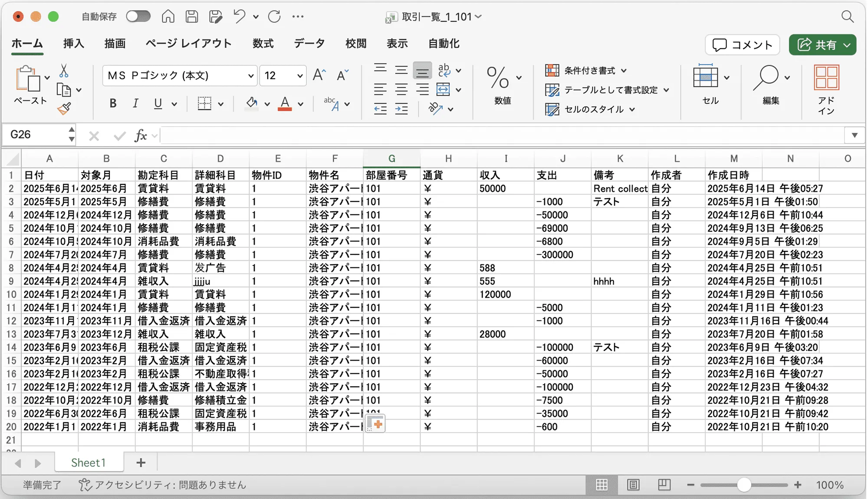The image size is (868, 499).
Task: Click the 共有 share button
Action: (x=822, y=45)
